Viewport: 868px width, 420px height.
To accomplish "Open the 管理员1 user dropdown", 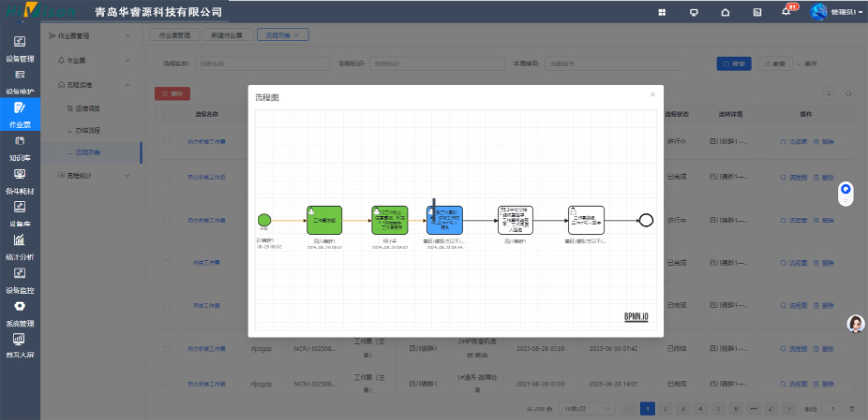I will pyautogui.click(x=835, y=13).
